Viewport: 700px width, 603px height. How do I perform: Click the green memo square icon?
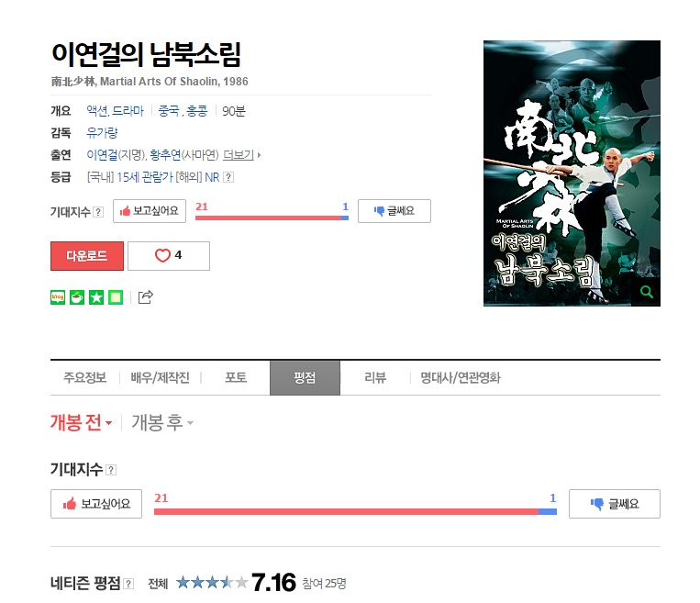tap(116, 297)
